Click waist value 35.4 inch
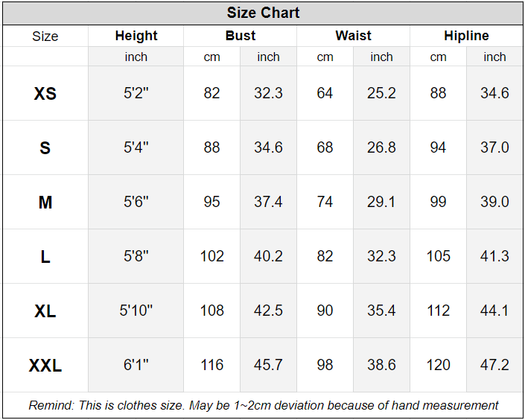This screenshot has width=525, height=420. [x=381, y=311]
